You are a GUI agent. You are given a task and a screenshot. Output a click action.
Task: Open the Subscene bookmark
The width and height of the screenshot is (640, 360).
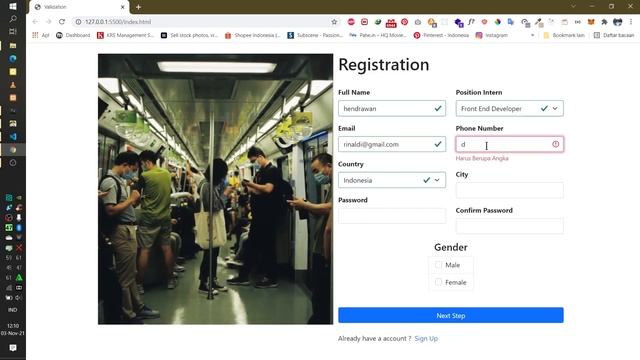pos(315,35)
